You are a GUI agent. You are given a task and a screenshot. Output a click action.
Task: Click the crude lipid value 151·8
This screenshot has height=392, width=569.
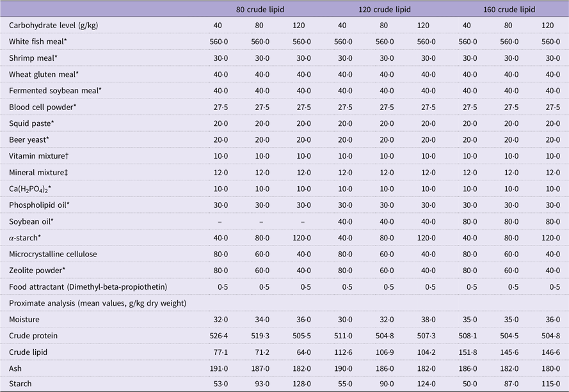pos(469,352)
